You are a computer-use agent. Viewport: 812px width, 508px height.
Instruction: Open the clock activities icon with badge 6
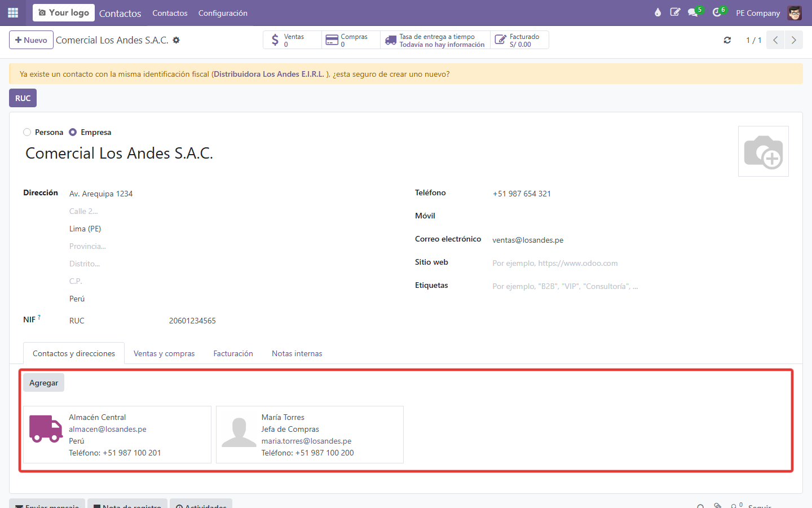718,12
